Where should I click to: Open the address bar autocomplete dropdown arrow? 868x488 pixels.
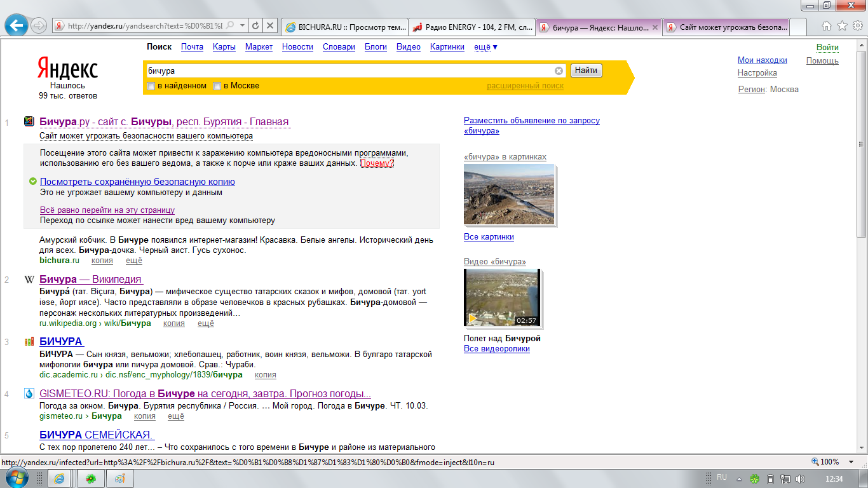tap(242, 26)
